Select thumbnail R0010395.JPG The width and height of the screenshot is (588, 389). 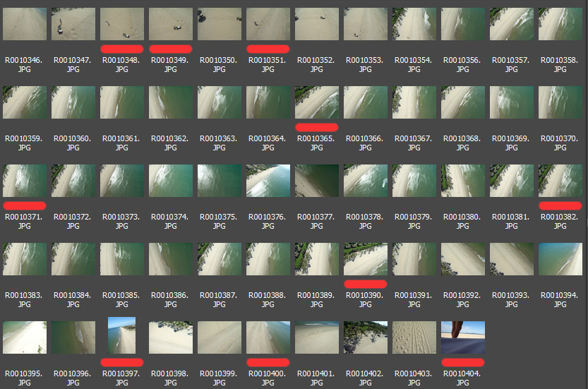coord(25,337)
